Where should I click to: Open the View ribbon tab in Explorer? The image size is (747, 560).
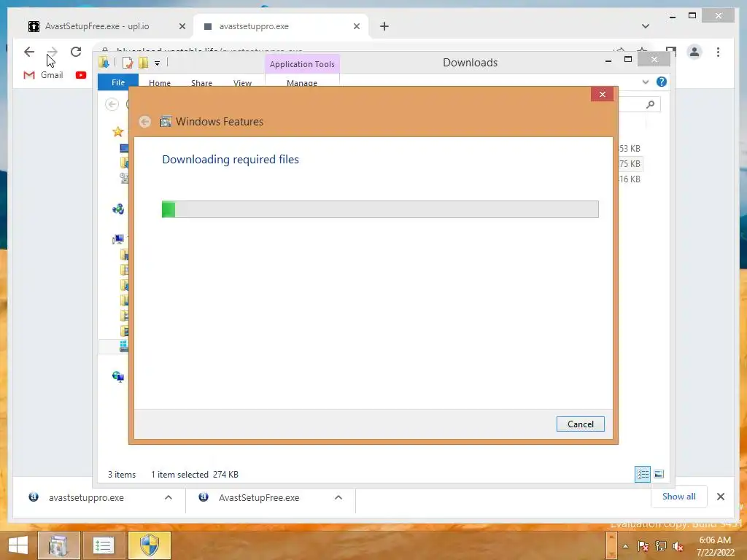point(242,83)
